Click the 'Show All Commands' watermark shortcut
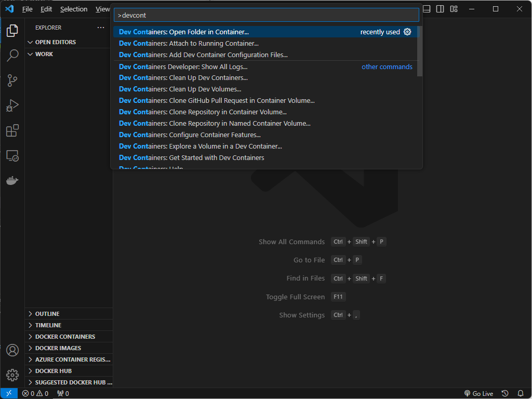The height and width of the screenshot is (399, 532). point(322,242)
